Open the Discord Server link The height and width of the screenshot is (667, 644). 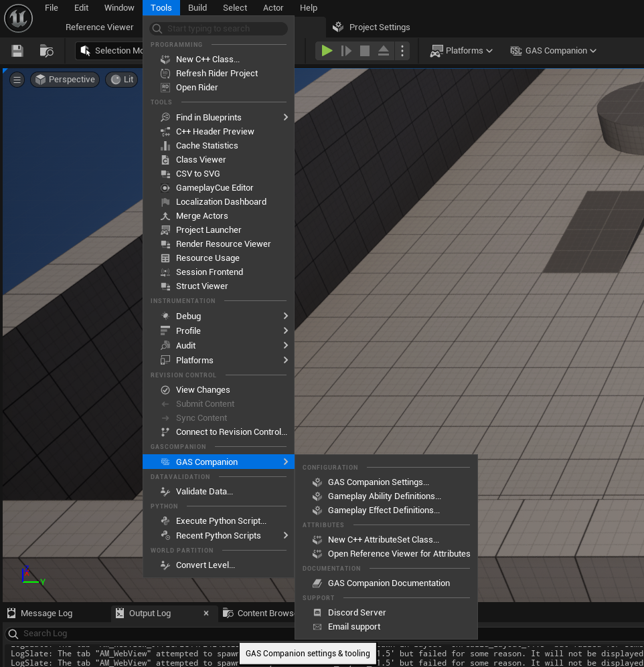click(x=386, y=613)
